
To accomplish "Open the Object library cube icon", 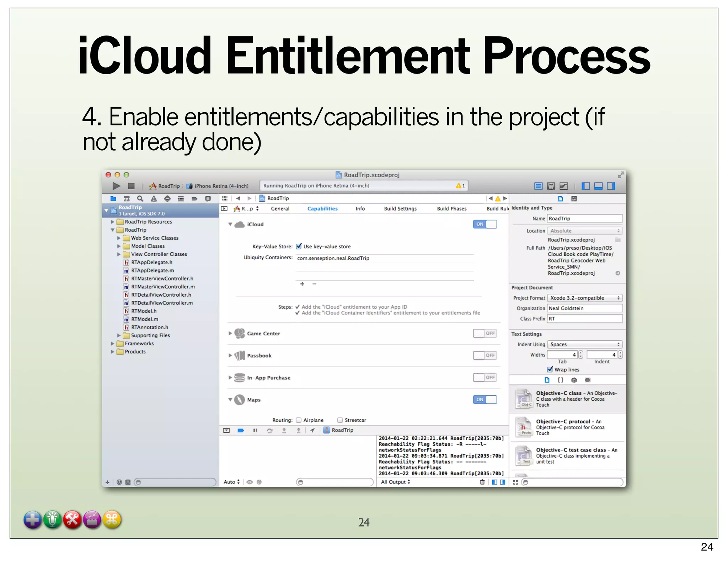I will pyautogui.click(x=574, y=380).
